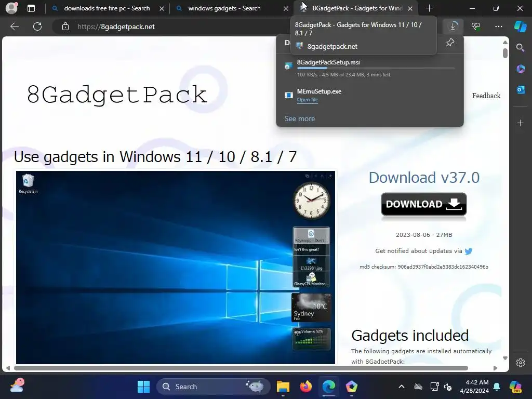This screenshot has width=532, height=399.
Task: Click the md5 checksum text
Action: pos(424,267)
